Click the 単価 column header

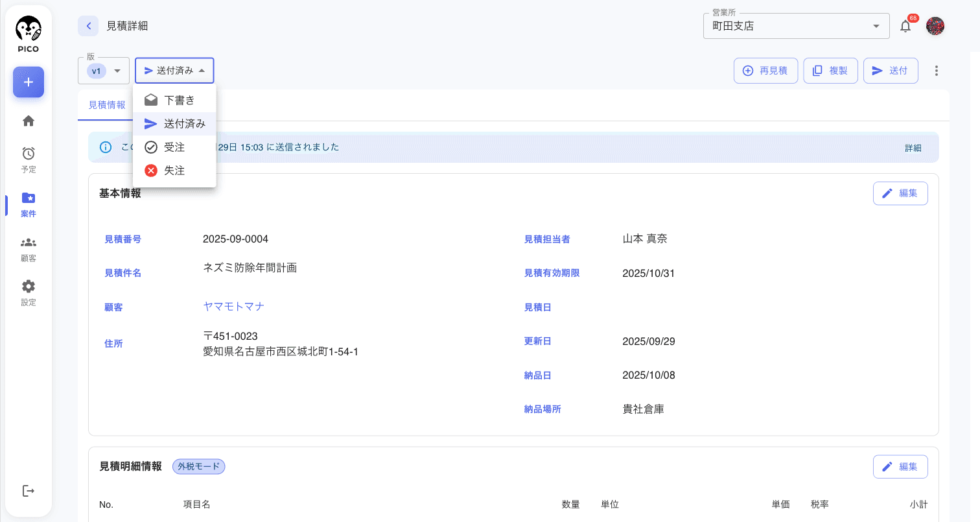[780, 504]
